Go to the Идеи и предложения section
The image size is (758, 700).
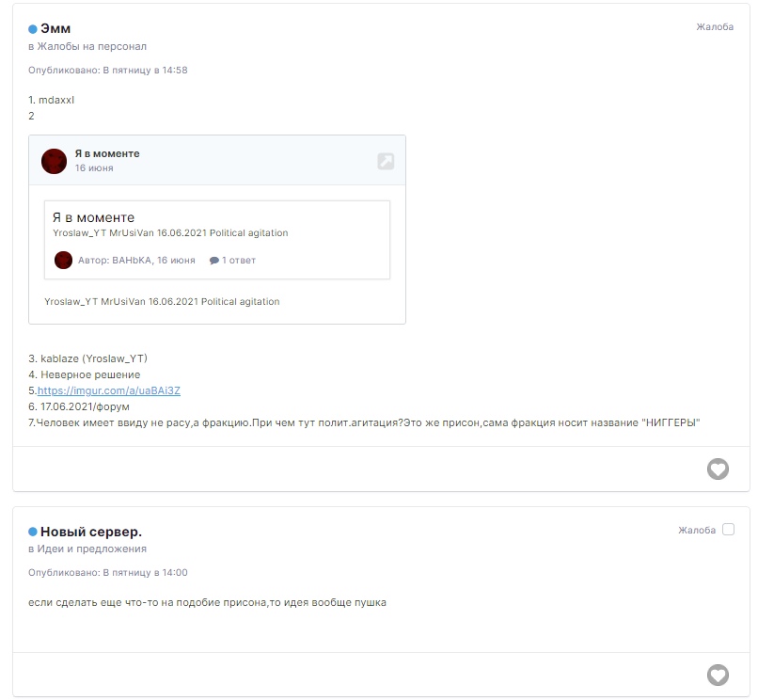(x=91, y=549)
